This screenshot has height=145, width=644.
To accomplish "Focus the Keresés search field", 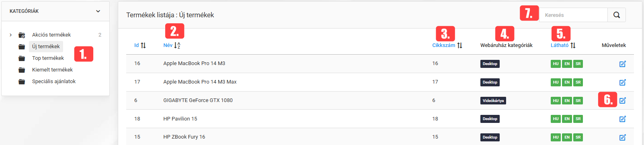I will tap(574, 15).
